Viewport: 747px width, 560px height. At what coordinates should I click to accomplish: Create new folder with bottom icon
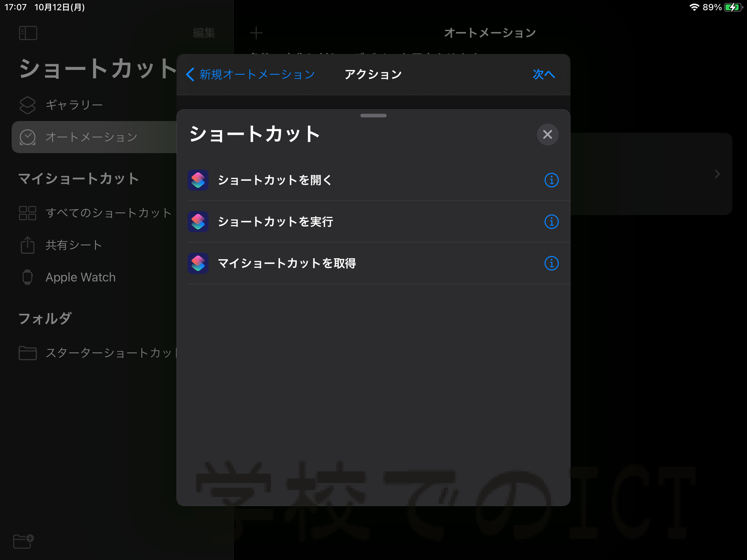pos(23,541)
